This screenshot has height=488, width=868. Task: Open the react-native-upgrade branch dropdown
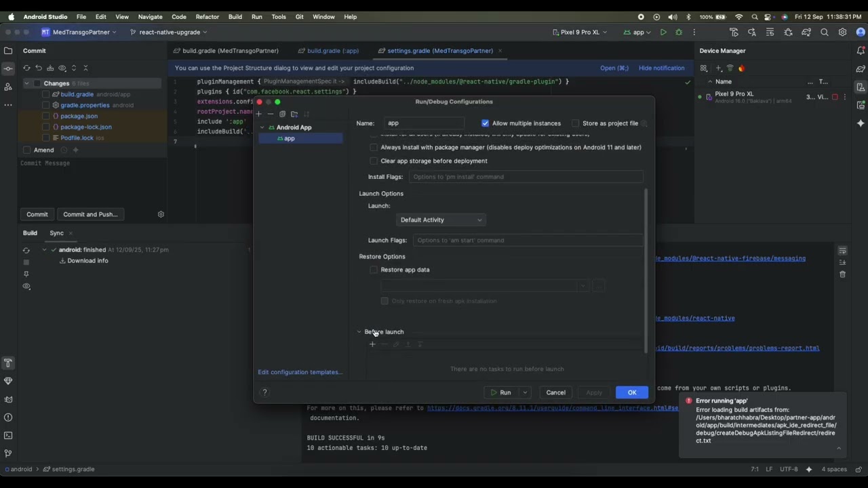[169, 32]
